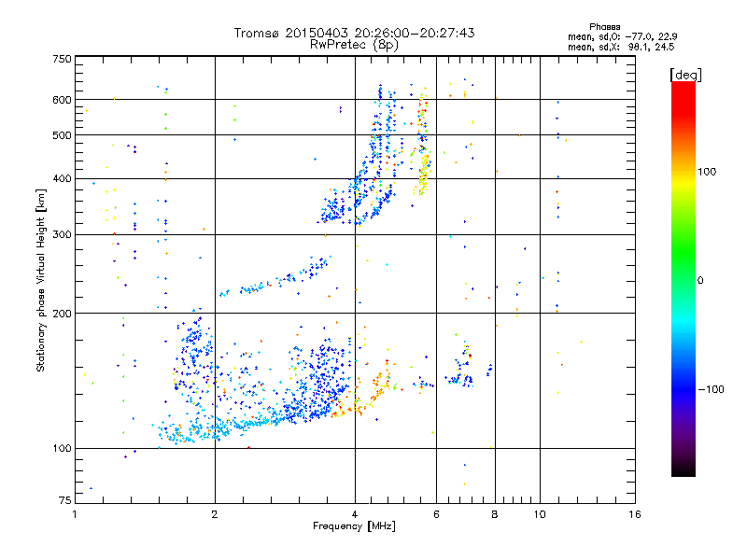Screen dimensions: 747x560
Task: Click the phase color bar legend
Action: click(684, 278)
